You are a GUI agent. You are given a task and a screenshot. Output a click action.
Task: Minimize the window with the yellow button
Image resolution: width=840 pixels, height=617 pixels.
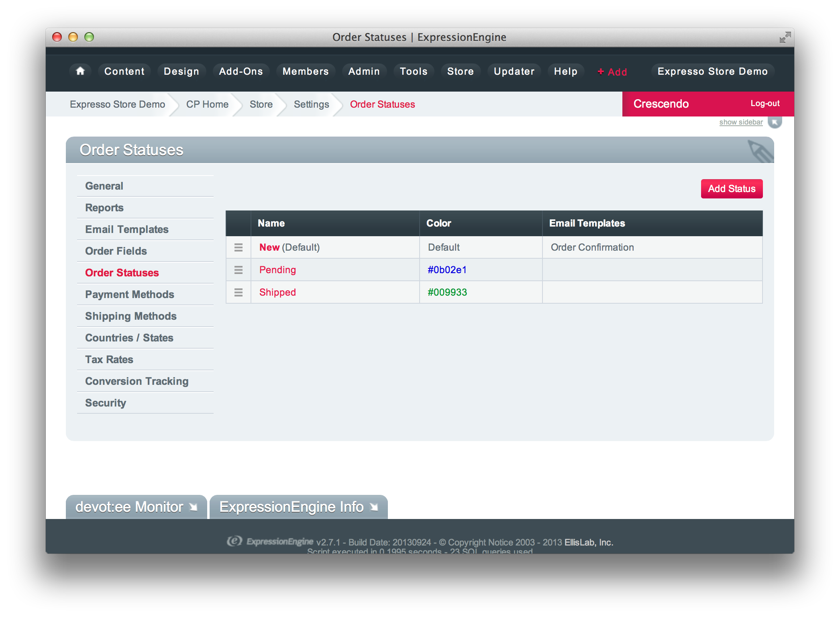[x=73, y=37]
